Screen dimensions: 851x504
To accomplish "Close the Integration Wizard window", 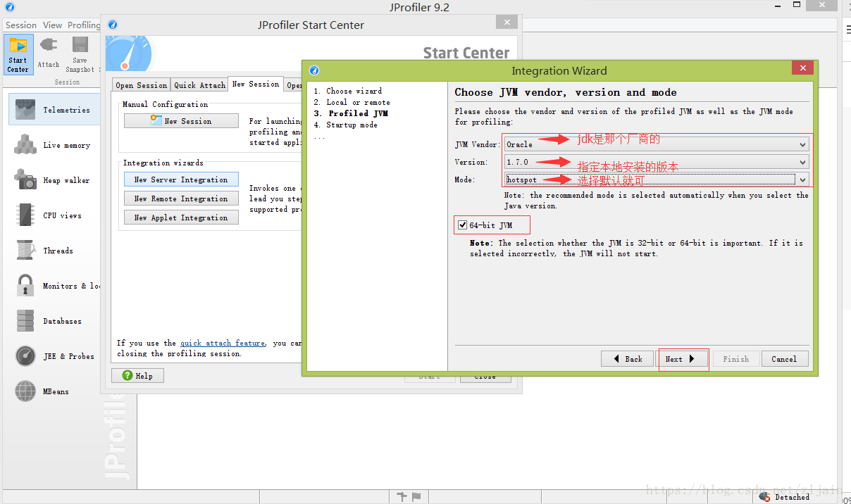I will click(x=802, y=68).
